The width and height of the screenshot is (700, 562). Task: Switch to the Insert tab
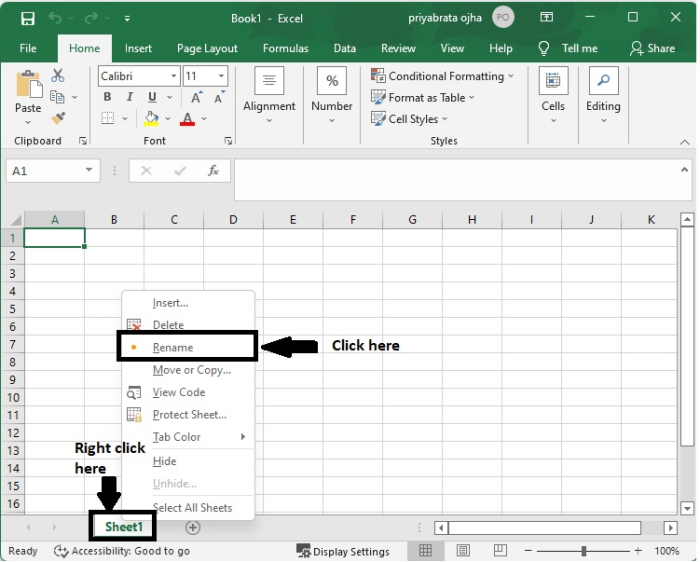coord(138,48)
